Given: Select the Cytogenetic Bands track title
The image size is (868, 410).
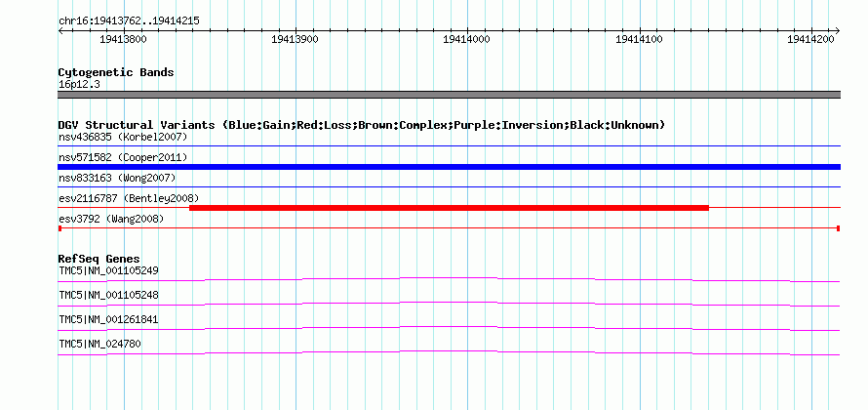Looking at the screenshot, I should (116, 72).
